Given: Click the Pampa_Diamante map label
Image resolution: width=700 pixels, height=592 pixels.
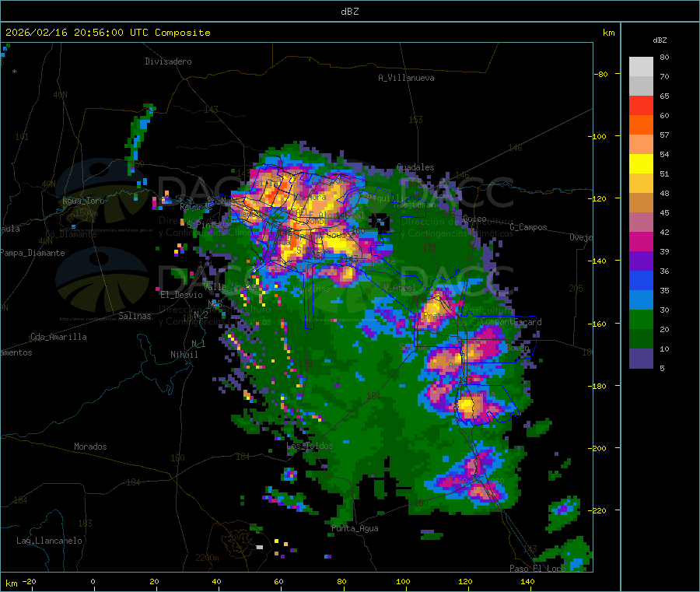Looking at the screenshot, I should point(33,253).
